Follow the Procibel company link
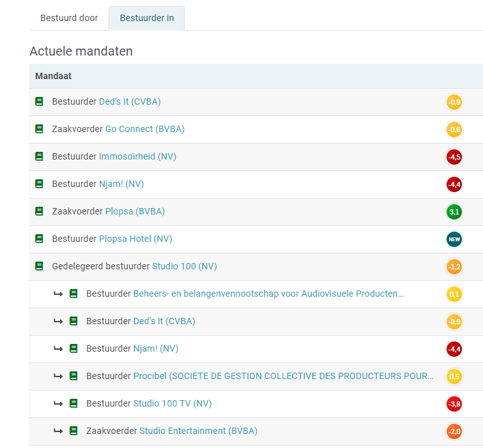The width and height of the screenshot is (483, 448). [x=283, y=376]
